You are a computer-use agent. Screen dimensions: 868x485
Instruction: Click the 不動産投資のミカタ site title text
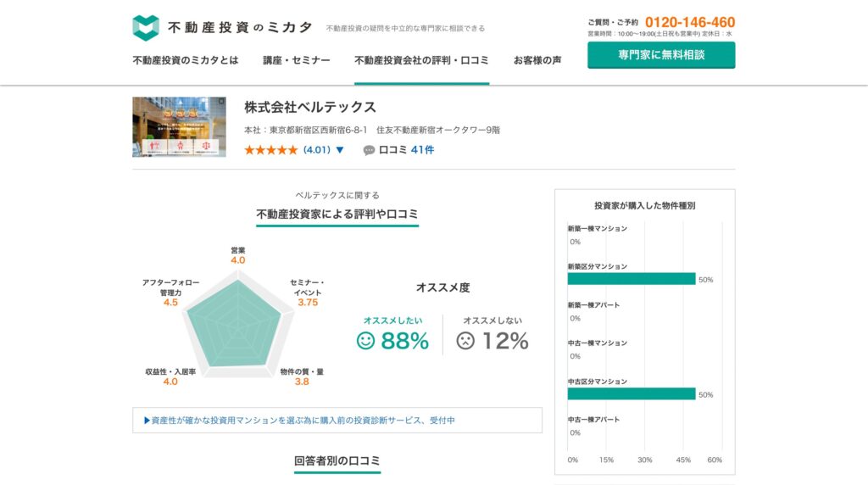tap(240, 28)
